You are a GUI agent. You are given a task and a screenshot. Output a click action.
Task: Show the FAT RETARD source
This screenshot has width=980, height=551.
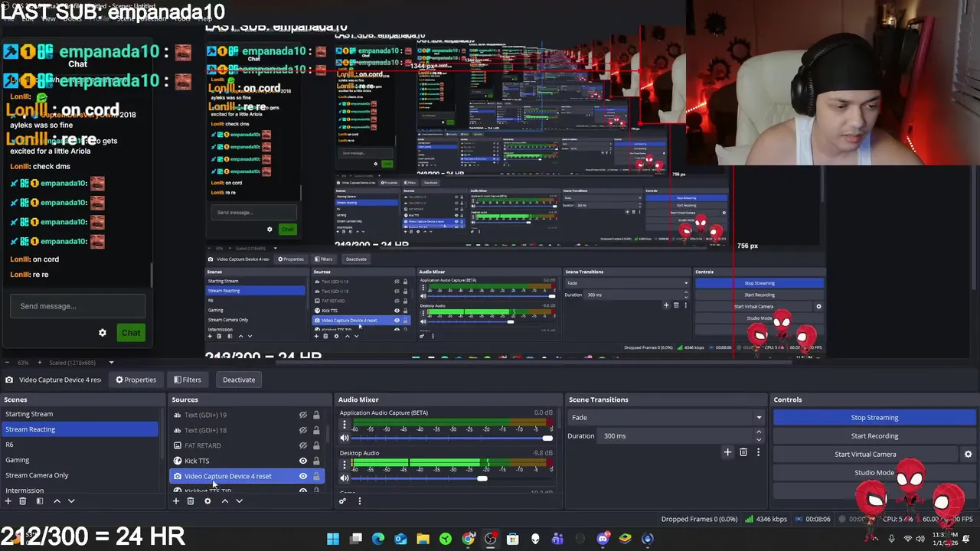[303, 445]
